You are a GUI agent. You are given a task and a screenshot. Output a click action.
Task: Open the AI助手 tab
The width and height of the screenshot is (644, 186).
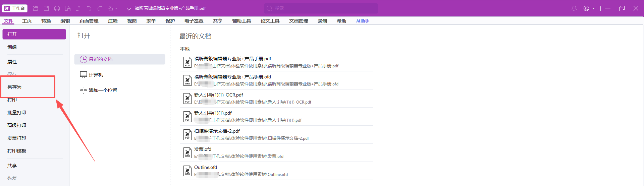[363, 21]
